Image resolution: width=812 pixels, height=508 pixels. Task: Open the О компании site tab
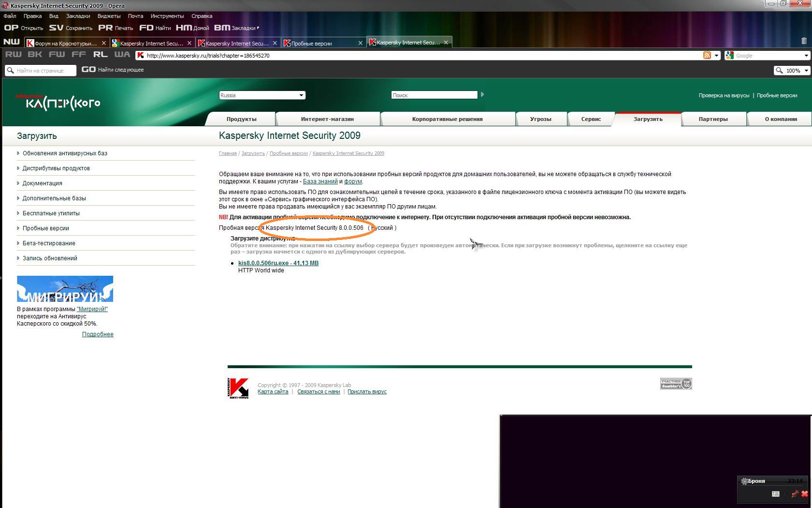[781, 119]
